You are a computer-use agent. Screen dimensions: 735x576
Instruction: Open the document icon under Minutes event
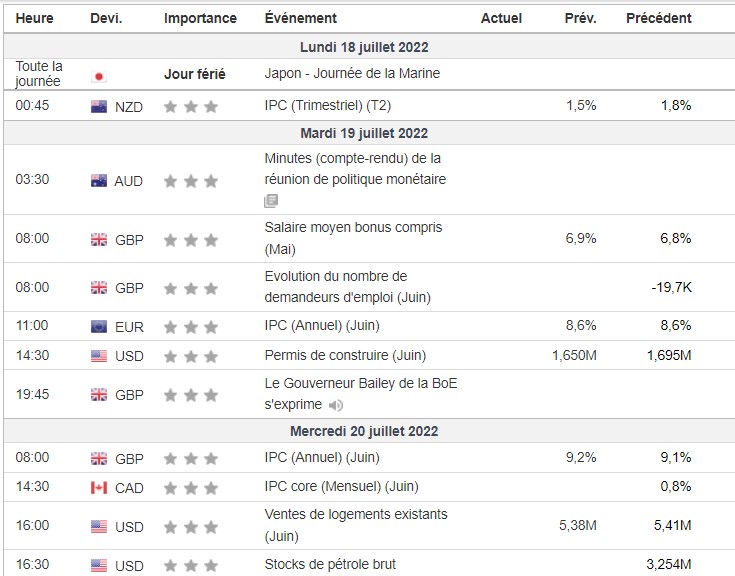[271, 201]
